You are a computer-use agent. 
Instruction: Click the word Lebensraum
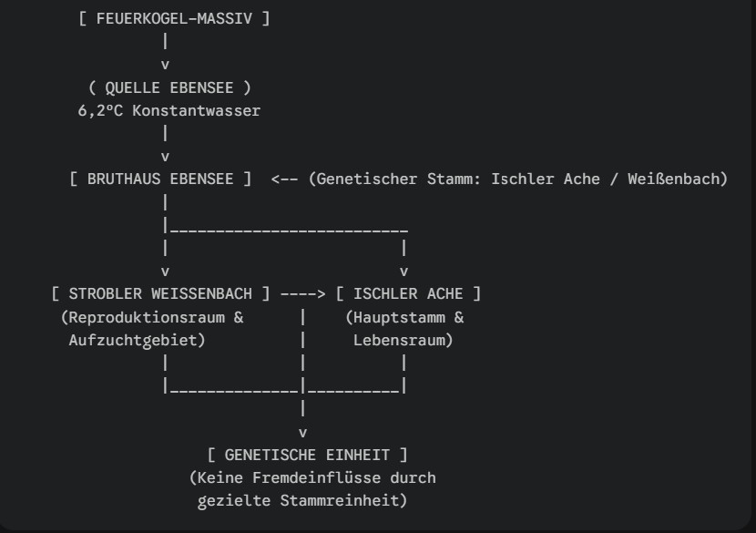(x=404, y=340)
